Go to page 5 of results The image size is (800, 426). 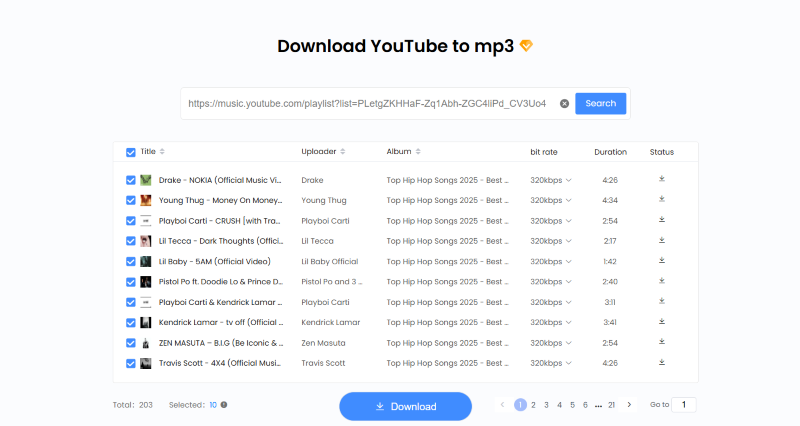coord(572,405)
